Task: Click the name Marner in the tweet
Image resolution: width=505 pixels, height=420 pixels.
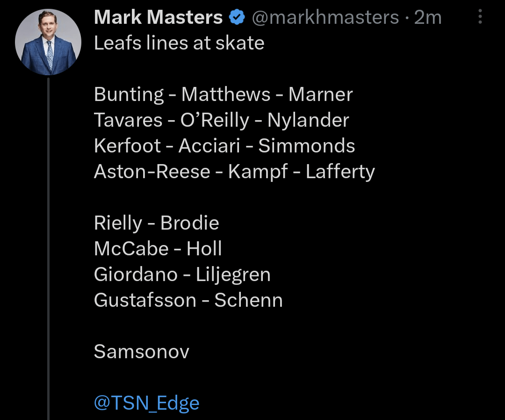Action: tap(320, 94)
